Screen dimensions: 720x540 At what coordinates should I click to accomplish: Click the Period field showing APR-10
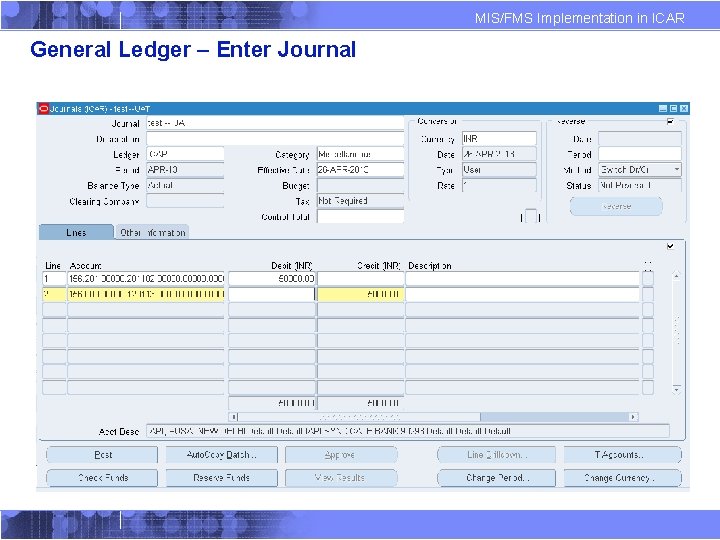coord(185,170)
